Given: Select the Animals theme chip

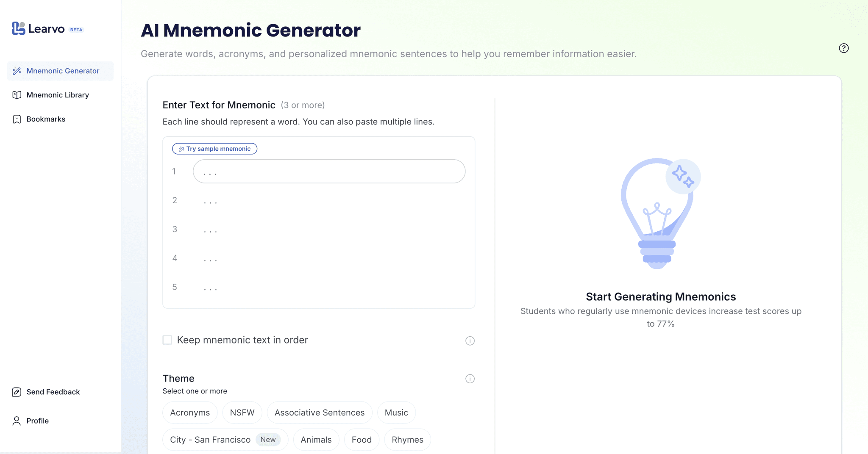Looking at the screenshot, I should click(x=316, y=439).
